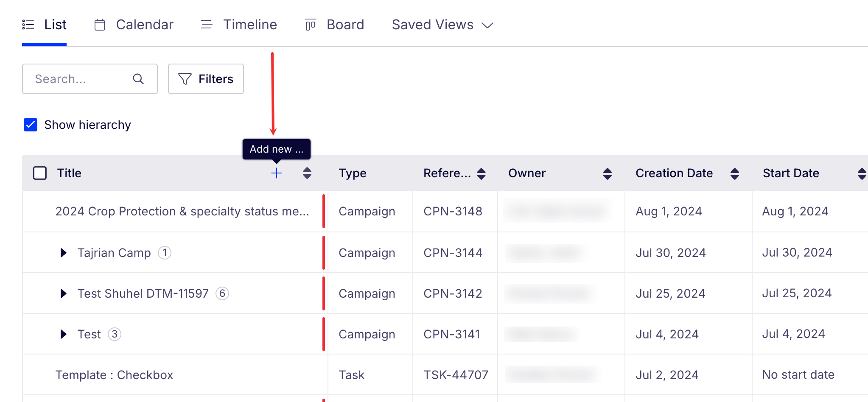
Task: Expand the Test Shuhel DTM-11597 row
Action: point(63,293)
